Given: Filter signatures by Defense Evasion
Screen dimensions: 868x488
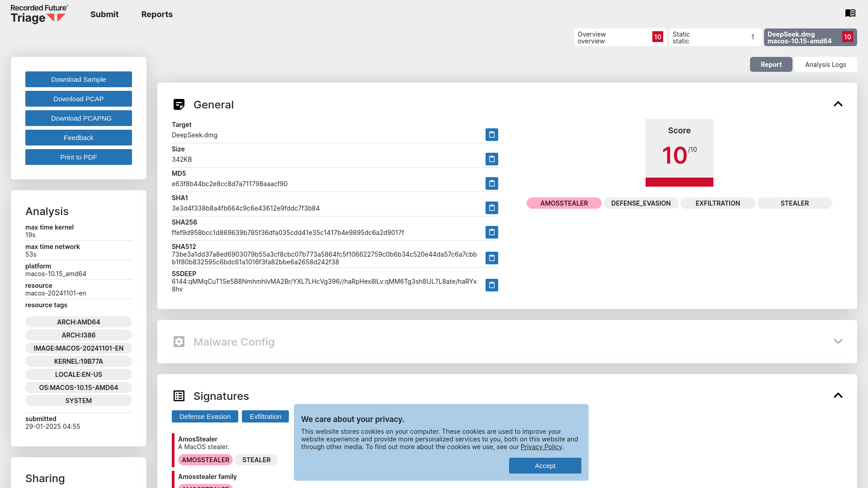Looking at the screenshot, I should pyautogui.click(x=205, y=417).
